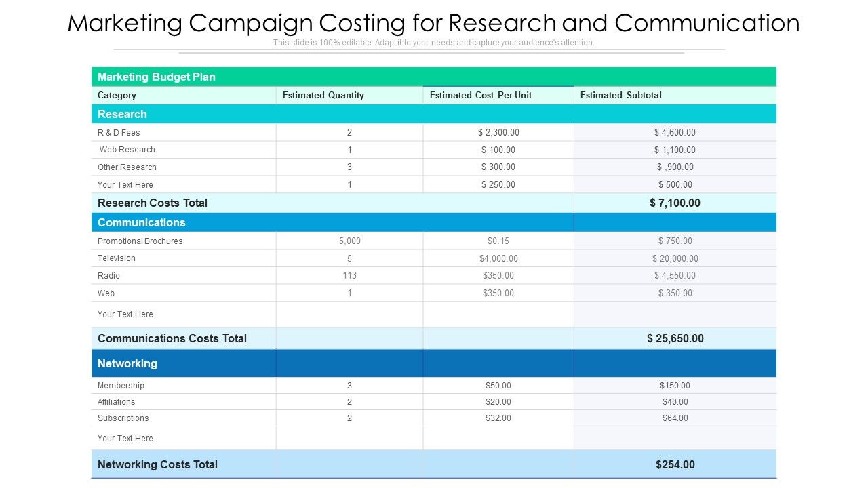This screenshot has width=868, height=488.
Task: Click the Networking Costs Total label
Action: [x=157, y=464]
